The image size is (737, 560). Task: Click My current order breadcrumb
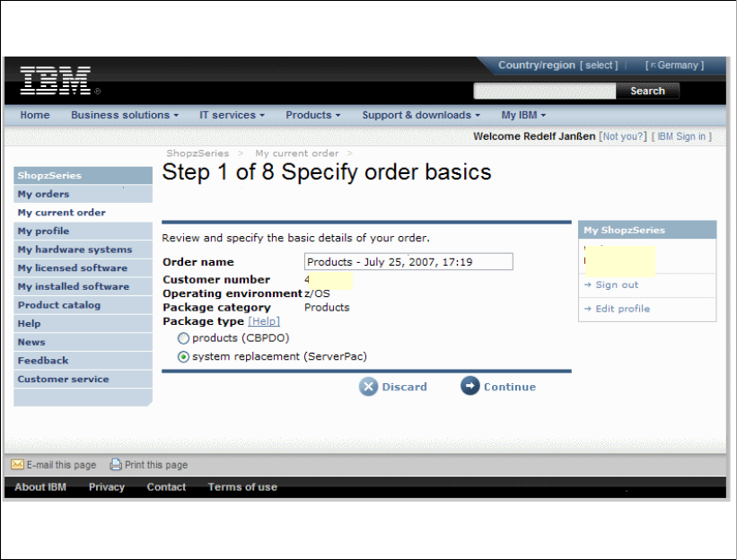coord(296,153)
